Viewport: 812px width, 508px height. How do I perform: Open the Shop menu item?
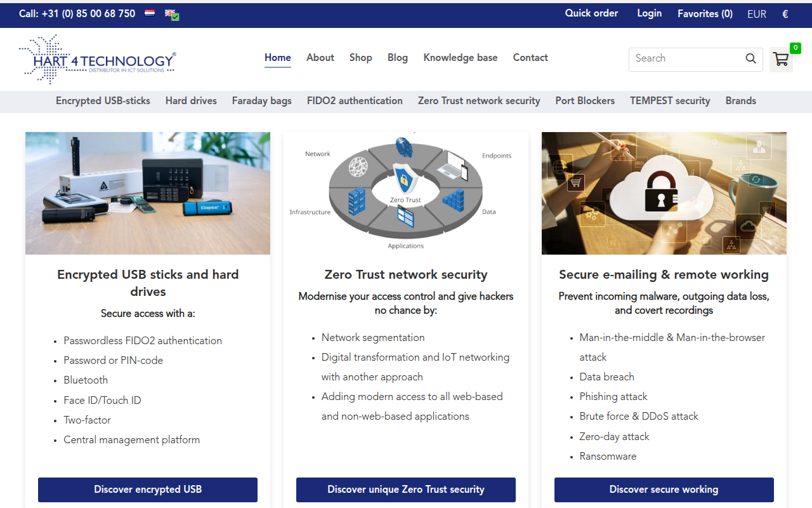coord(361,58)
